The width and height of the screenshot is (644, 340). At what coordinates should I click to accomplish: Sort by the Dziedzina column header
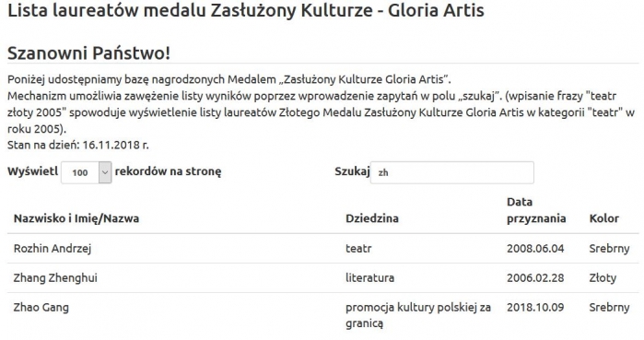[372, 218]
